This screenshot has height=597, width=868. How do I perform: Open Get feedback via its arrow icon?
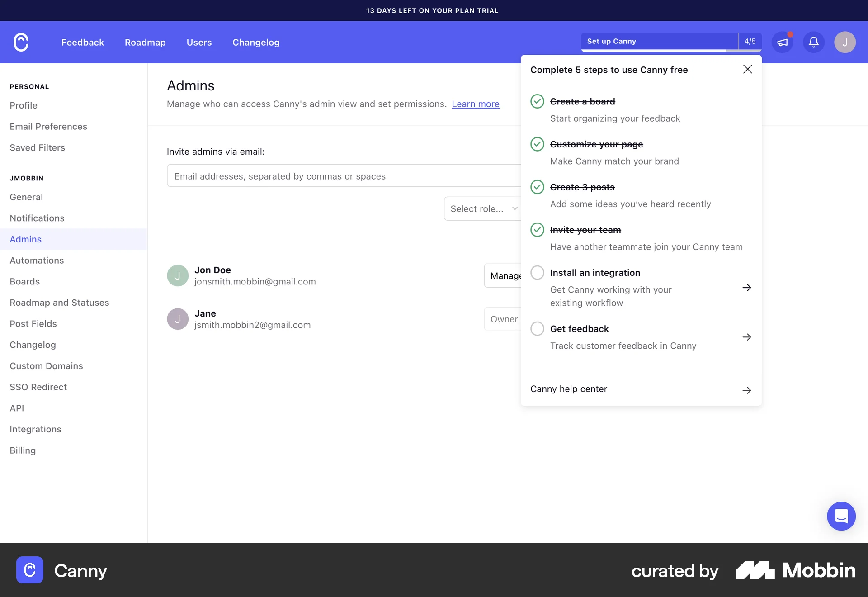coord(746,337)
